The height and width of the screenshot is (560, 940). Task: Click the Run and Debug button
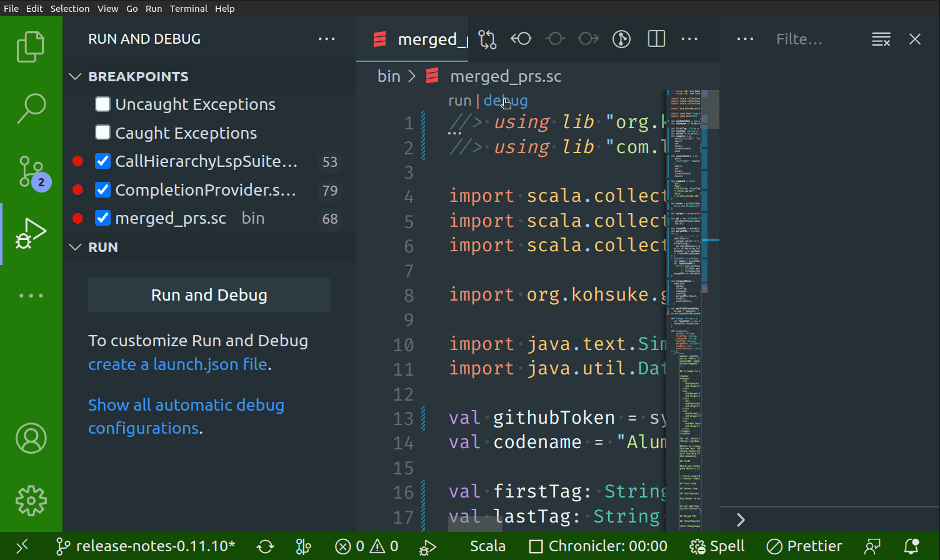209,294
